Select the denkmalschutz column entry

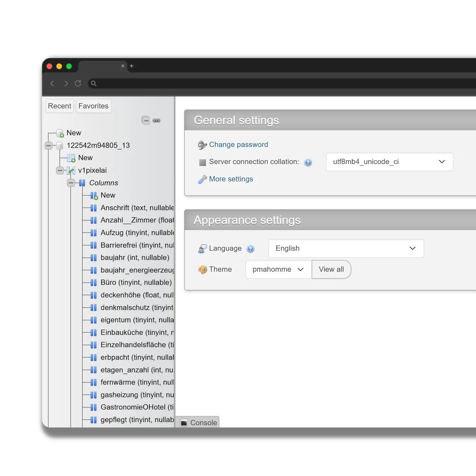click(x=137, y=308)
